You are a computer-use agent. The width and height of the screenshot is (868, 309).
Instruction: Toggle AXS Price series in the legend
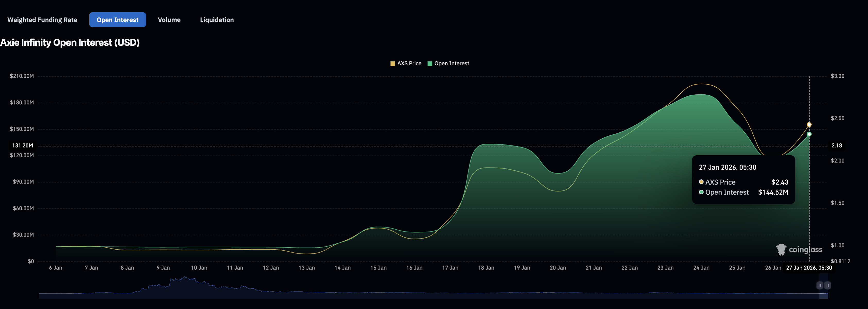[x=409, y=63]
